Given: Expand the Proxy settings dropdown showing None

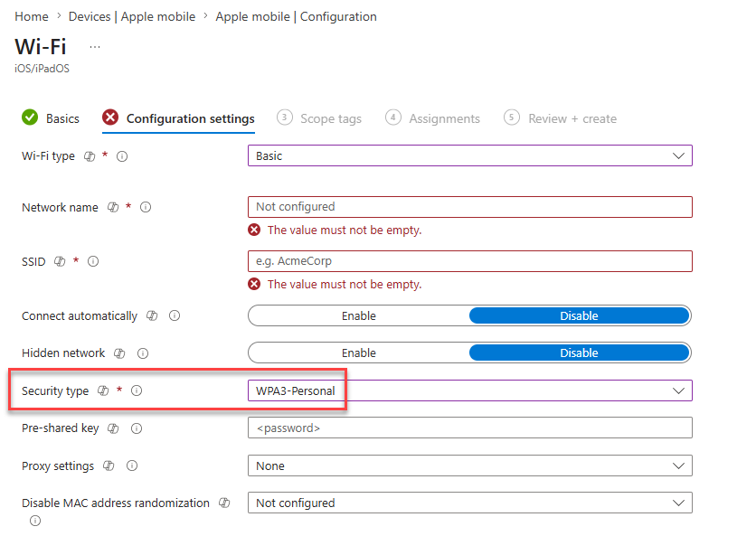Looking at the screenshot, I should [470, 465].
